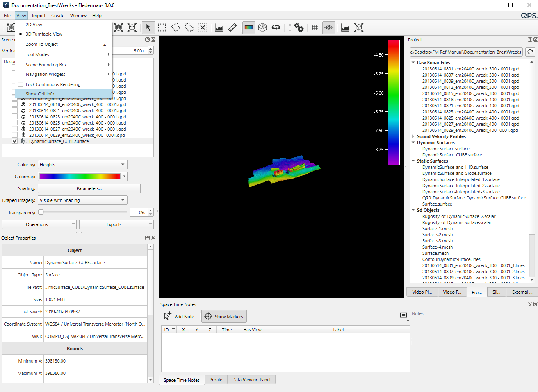Uncheck the DynamicSurface_CUBE.surface checkbox
The height and width of the screenshot is (392, 538).
tap(15, 141)
